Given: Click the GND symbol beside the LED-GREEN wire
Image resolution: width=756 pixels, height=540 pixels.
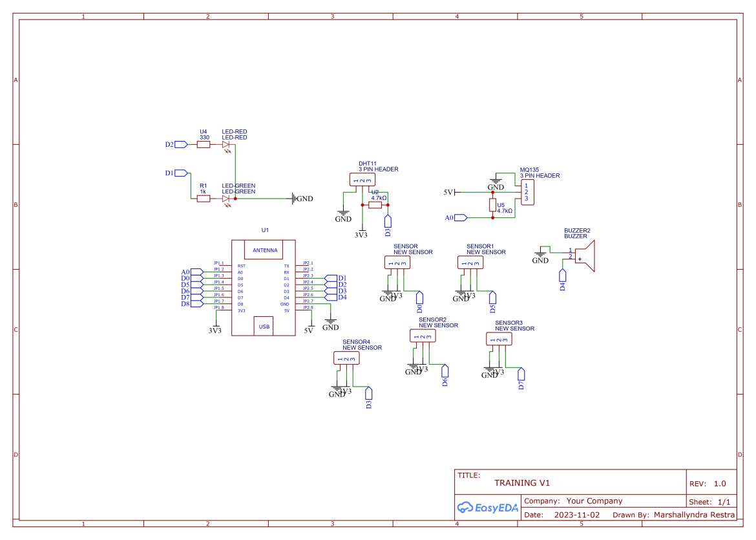Looking at the screenshot, I should 302,199.
